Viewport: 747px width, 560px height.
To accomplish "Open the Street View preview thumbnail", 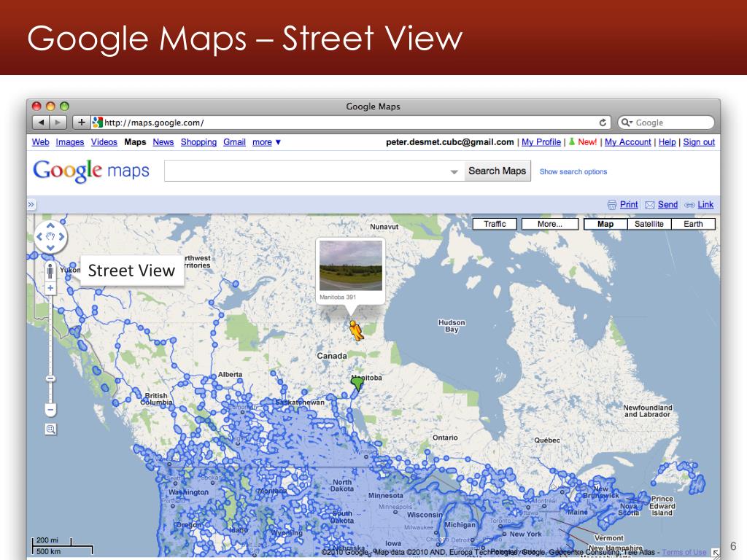I will 351,265.
